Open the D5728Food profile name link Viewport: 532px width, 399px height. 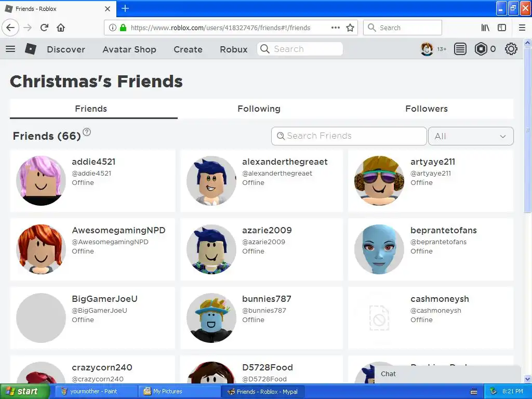point(268,367)
